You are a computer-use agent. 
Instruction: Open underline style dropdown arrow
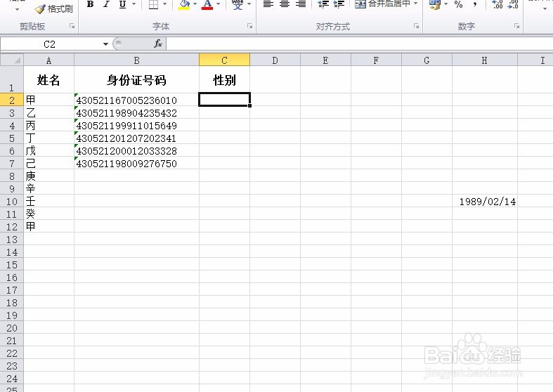tap(134, 4)
